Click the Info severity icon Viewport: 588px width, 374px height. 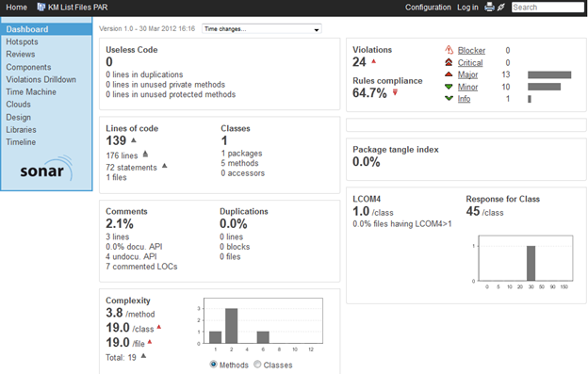click(449, 98)
